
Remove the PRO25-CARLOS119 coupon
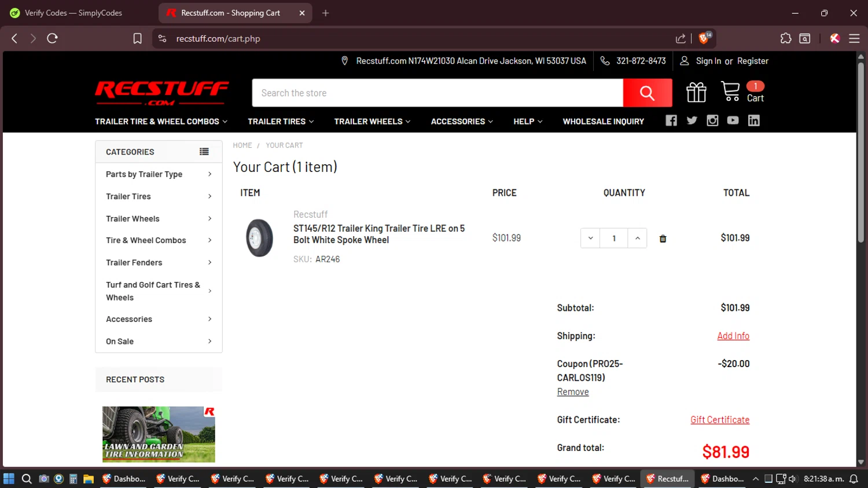pyautogui.click(x=573, y=392)
